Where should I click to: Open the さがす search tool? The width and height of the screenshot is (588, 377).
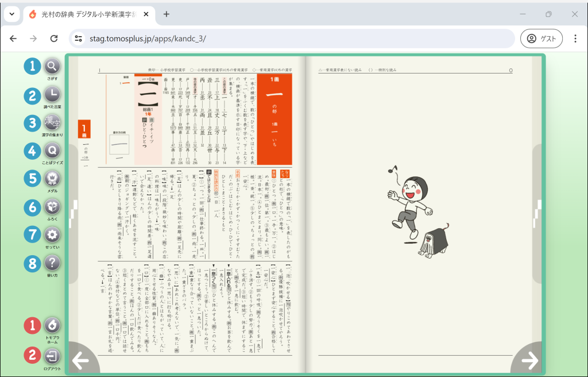point(52,66)
